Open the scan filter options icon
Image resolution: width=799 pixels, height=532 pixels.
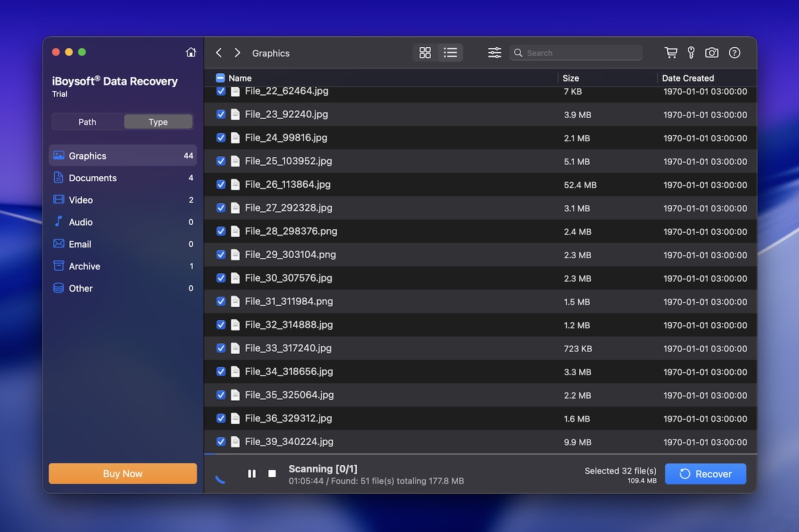click(x=494, y=52)
